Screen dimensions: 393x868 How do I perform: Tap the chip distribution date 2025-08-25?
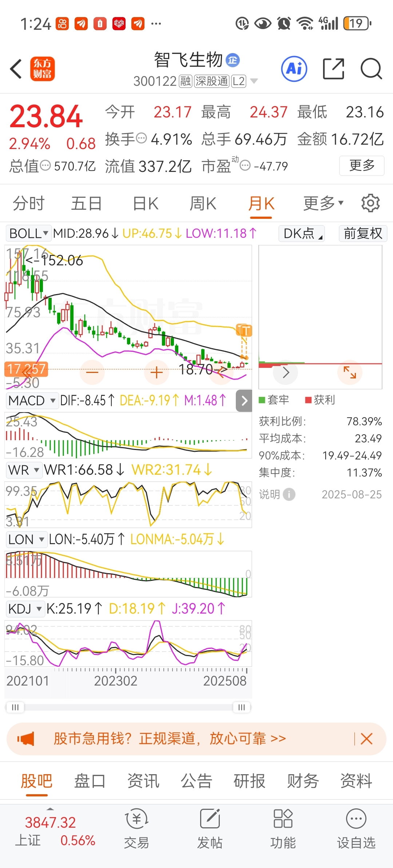[352, 494]
